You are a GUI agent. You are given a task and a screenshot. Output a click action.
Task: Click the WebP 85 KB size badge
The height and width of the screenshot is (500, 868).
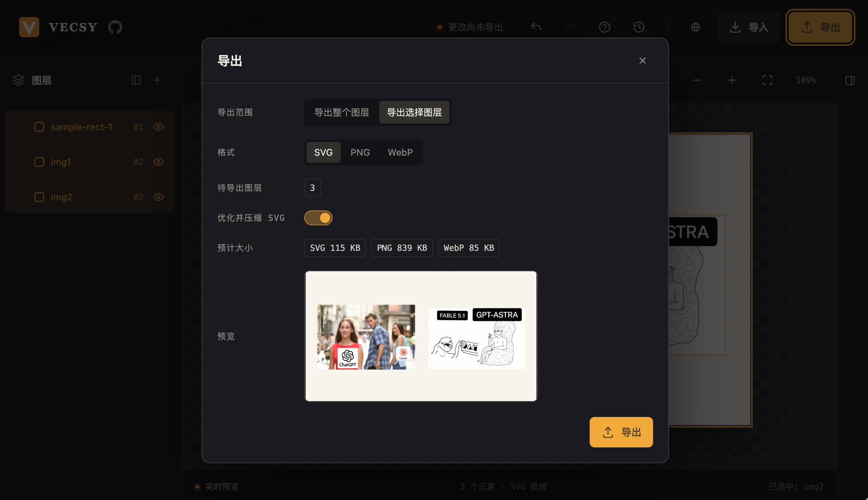[x=469, y=248]
